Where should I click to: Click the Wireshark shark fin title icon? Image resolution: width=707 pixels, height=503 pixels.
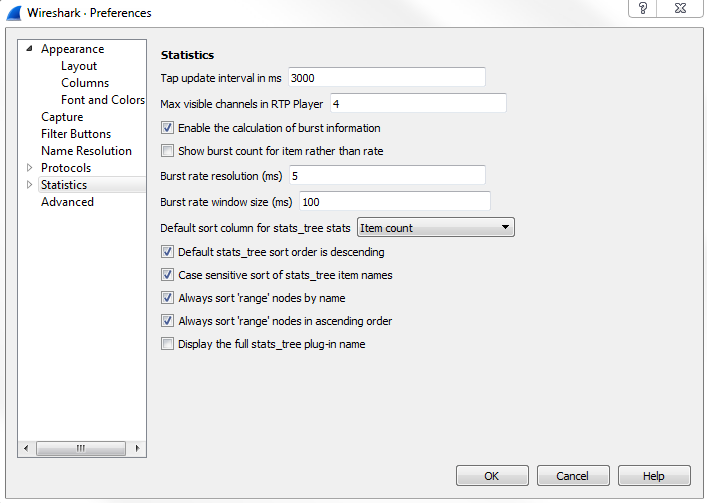pyautogui.click(x=14, y=13)
